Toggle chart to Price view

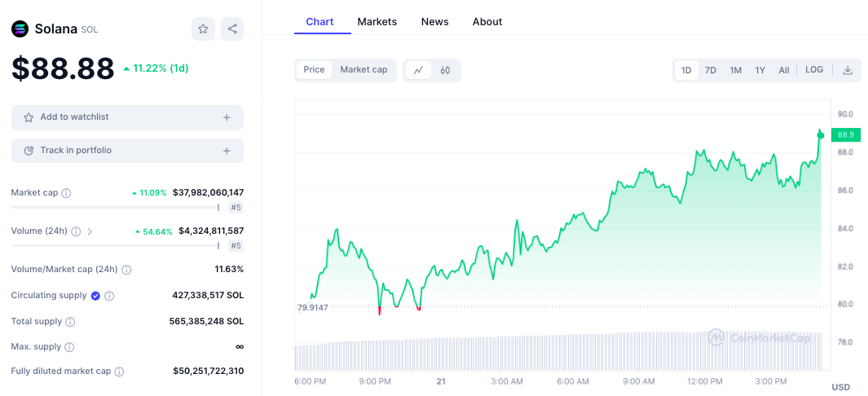coord(314,70)
